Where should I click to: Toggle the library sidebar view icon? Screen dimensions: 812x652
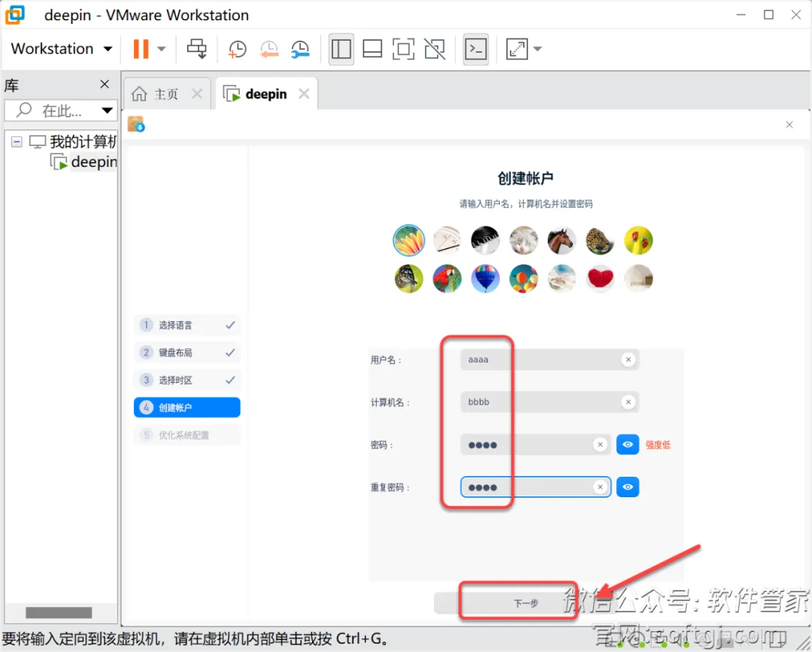(341, 49)
